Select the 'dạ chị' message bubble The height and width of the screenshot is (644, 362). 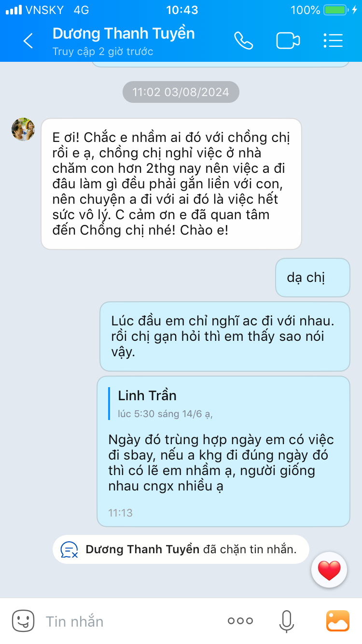pos(313,278)
